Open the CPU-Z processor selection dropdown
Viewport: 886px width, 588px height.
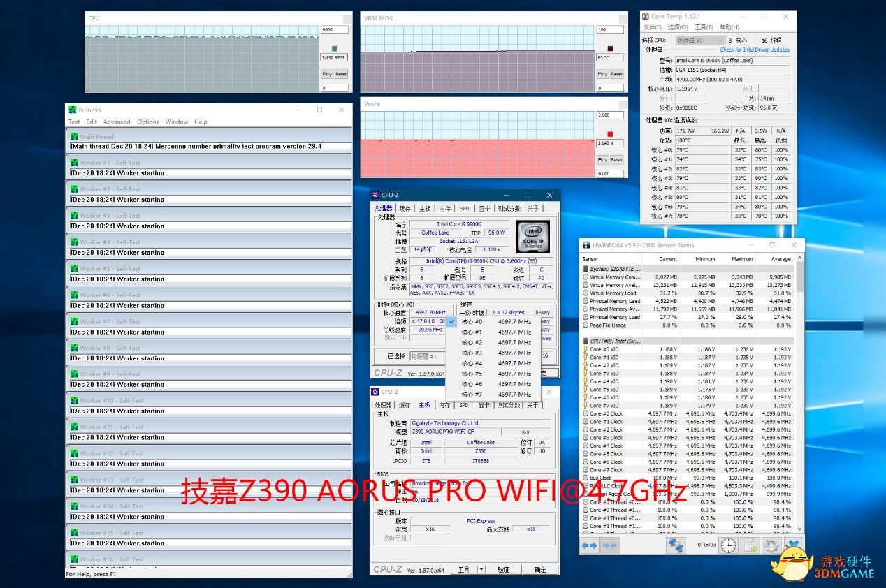coord(426,356)
